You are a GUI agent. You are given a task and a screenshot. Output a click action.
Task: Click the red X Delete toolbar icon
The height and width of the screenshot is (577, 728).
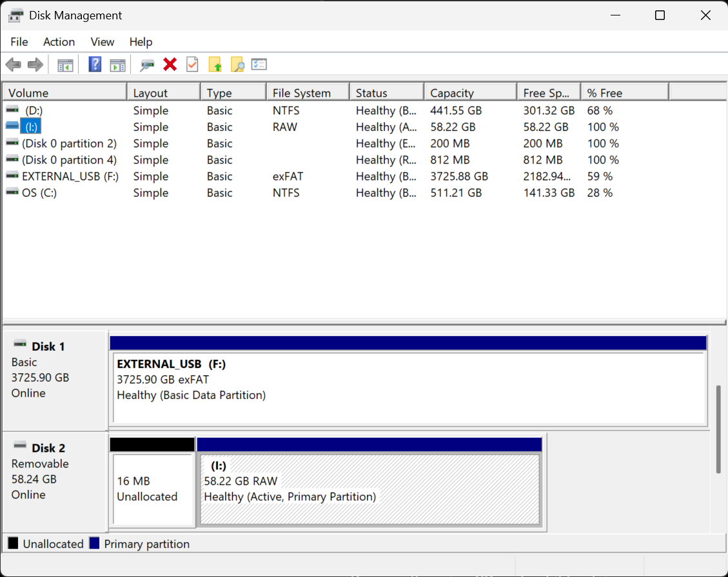coord(170,64)
